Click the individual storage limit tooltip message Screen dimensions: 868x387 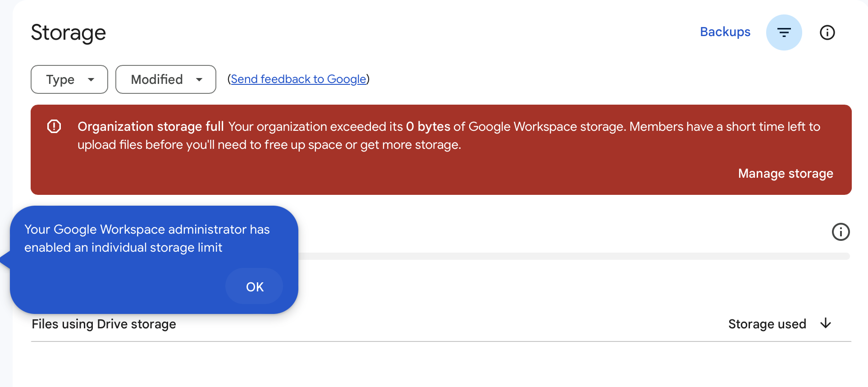[147, 238]
